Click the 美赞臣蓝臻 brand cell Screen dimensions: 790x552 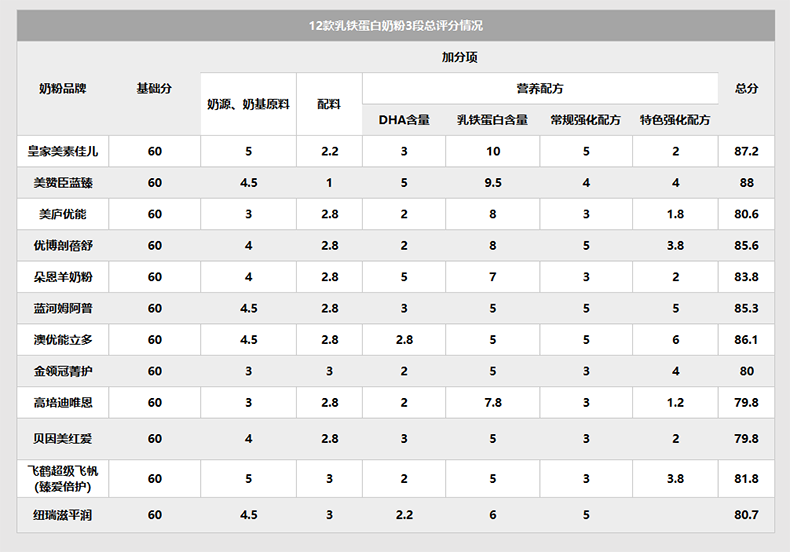63,183
